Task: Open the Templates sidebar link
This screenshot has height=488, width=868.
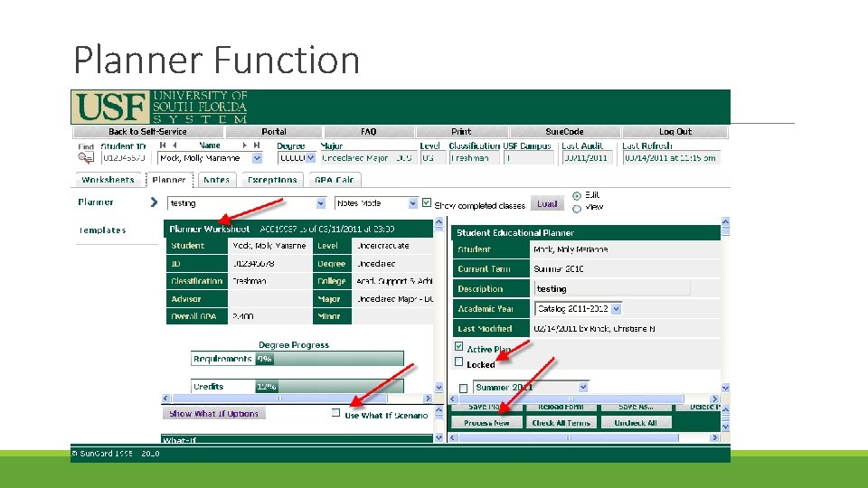Action: pos(102,230)
